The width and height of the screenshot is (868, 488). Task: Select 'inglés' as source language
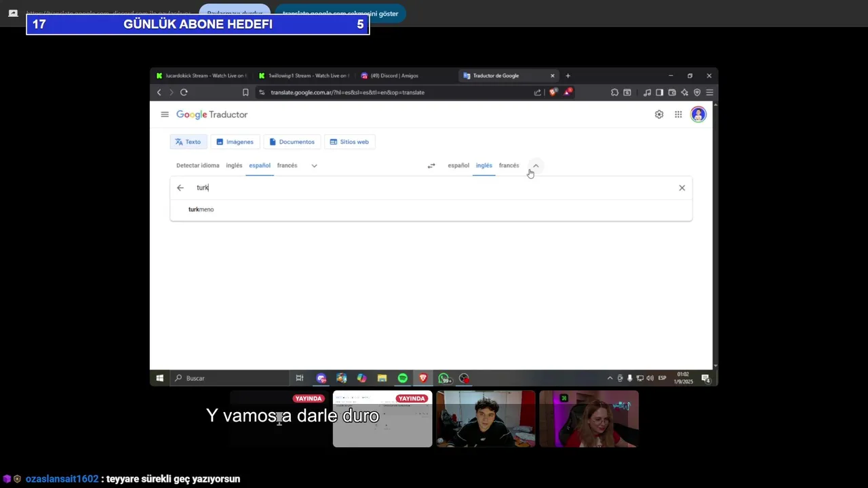(234, 165)
